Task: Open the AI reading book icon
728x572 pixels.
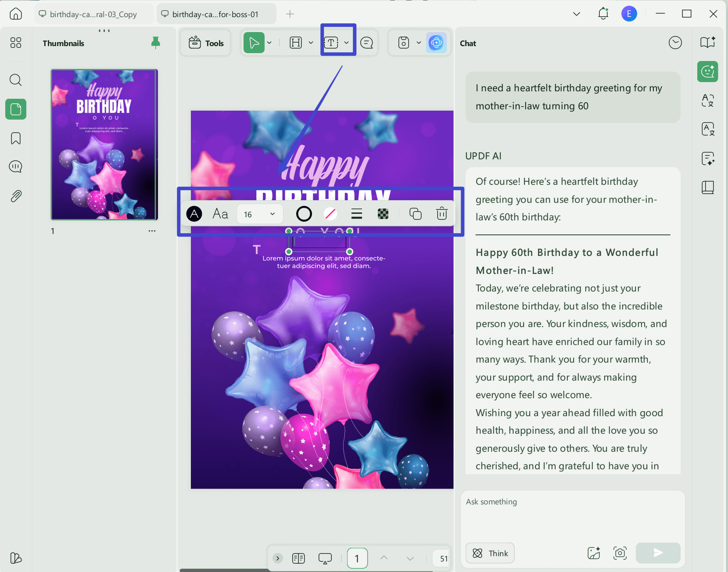Action: [707, 42]
